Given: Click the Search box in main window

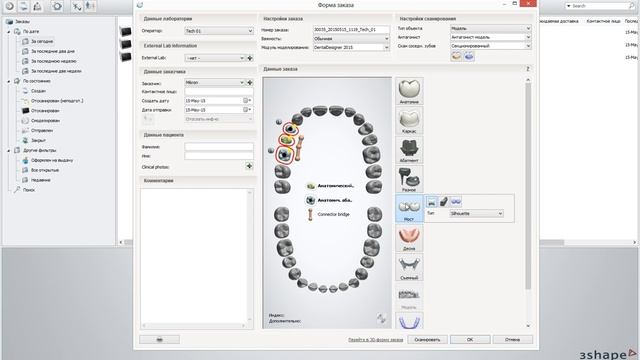Looking at the screenshot, I should pyautogui.click(x=600, y=6).
